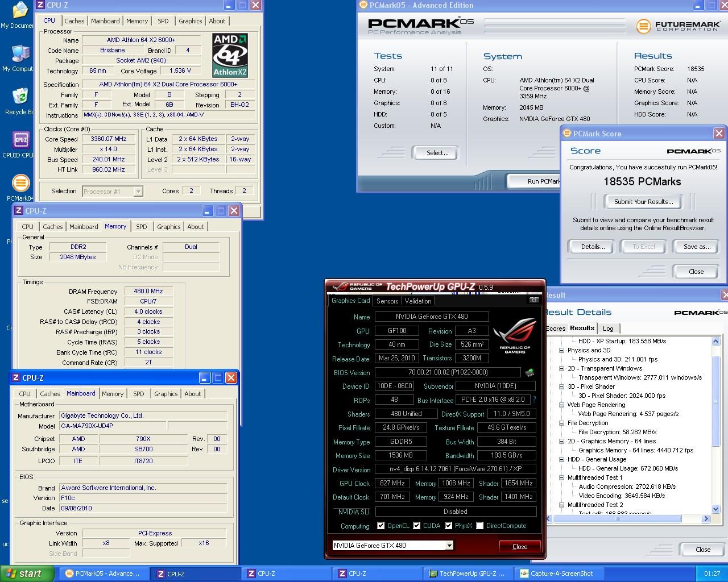Collapse the Multithreaded Test 1 node

point(562,477)
